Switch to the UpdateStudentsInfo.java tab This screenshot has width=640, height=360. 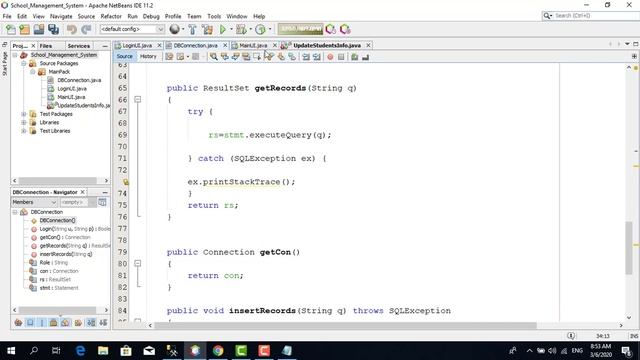pos(327,45)
